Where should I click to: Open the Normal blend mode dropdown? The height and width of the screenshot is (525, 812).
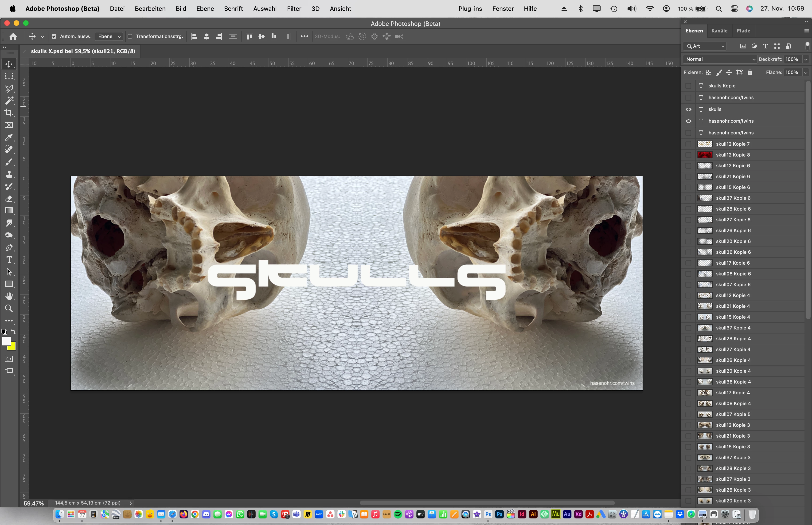click(720, 59)
